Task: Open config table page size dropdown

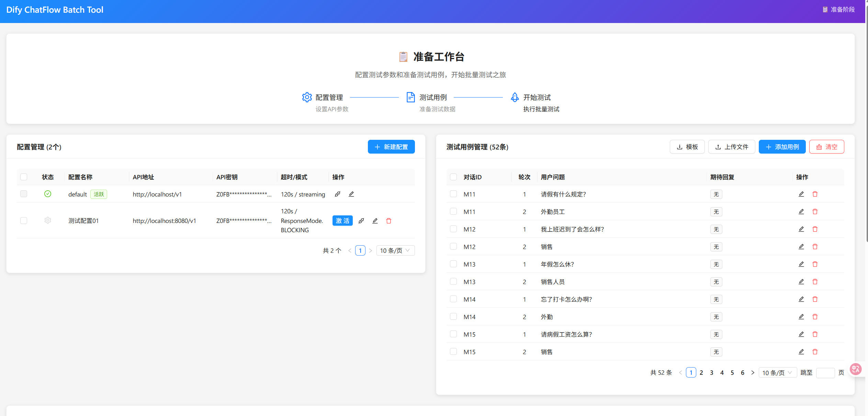Action: pyautogui.click(x=395, y=250)
